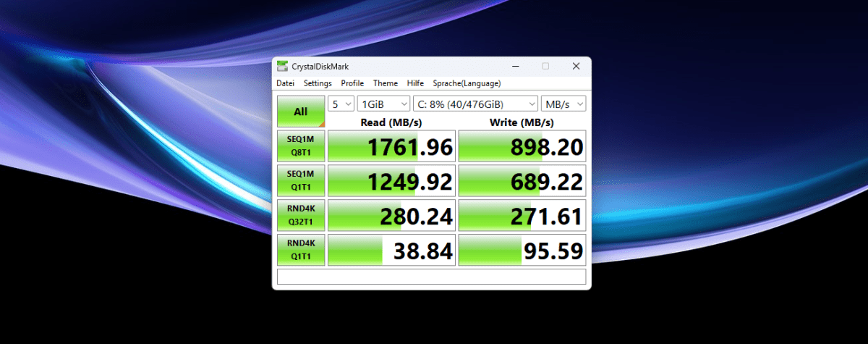The image size is (868, 344).
Task: Expand the C: drive selection dropdown
Action: pos(476,104)
